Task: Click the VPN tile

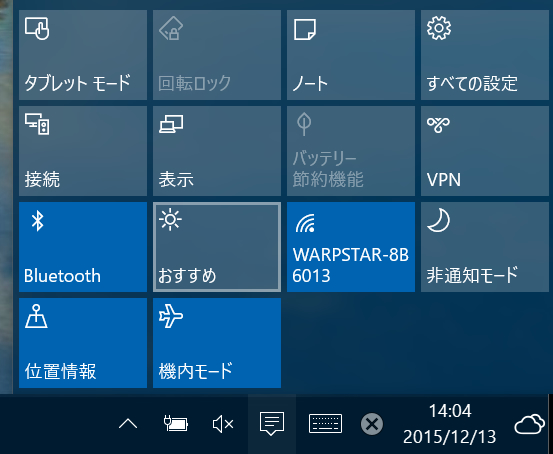Action: point(485,151)
